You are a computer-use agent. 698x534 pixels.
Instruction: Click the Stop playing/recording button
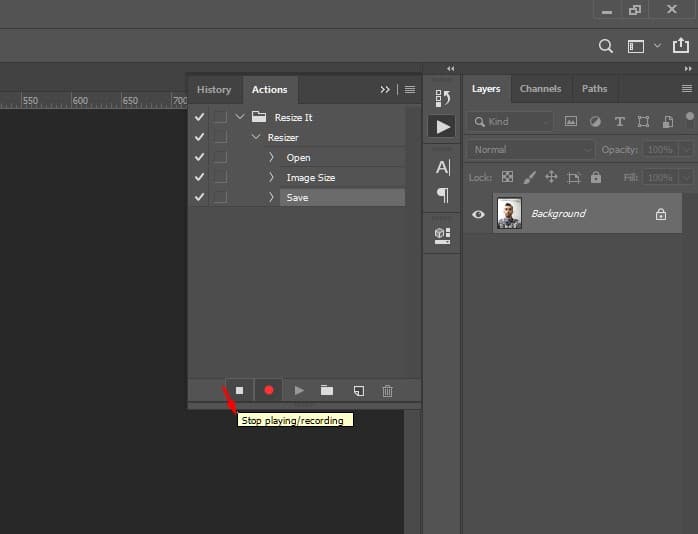point(239,390)
